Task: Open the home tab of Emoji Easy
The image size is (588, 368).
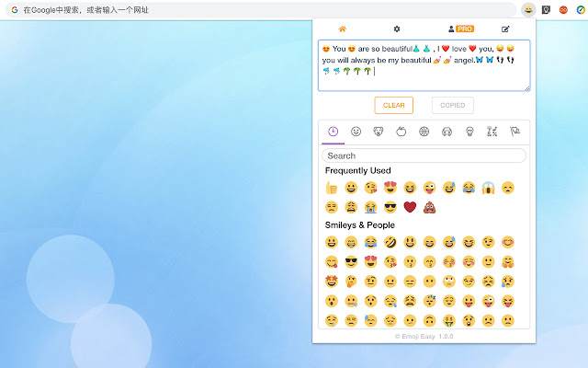Action: [x=342, y=29]
